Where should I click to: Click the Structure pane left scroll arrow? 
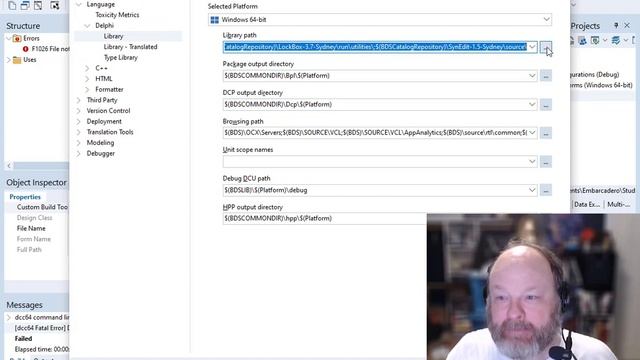[x=9, y=166]
